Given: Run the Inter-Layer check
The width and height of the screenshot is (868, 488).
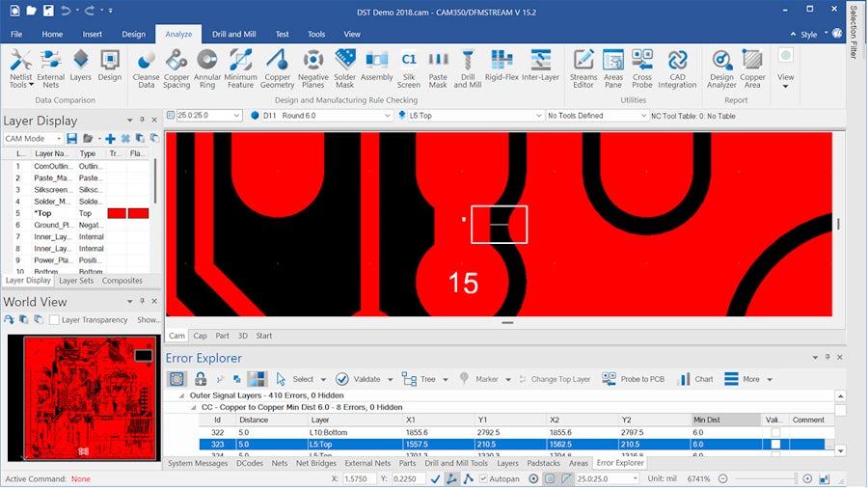Looking at the screenshot, I should 540,66.
